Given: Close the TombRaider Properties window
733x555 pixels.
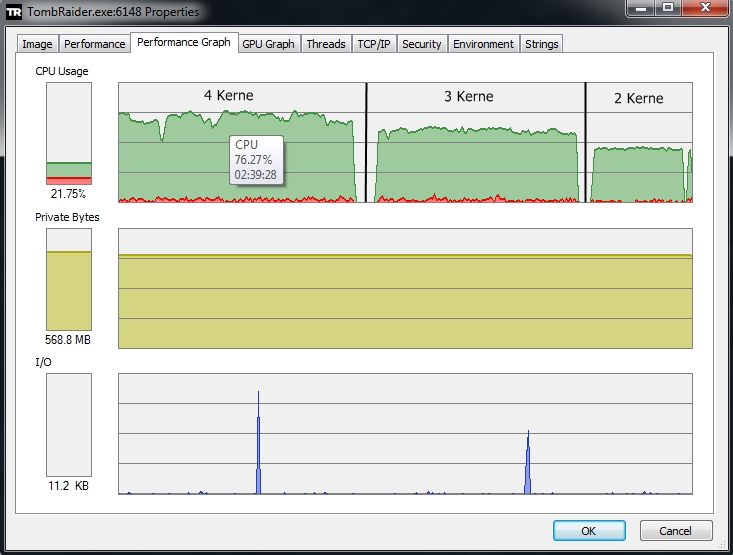Looking at the screenshot, I should 705,8.
